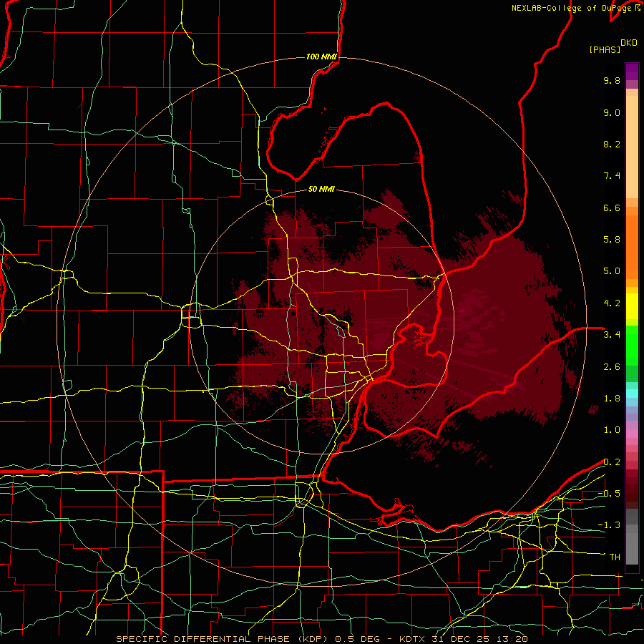Click the TH threshold legend label

[615, 557]
